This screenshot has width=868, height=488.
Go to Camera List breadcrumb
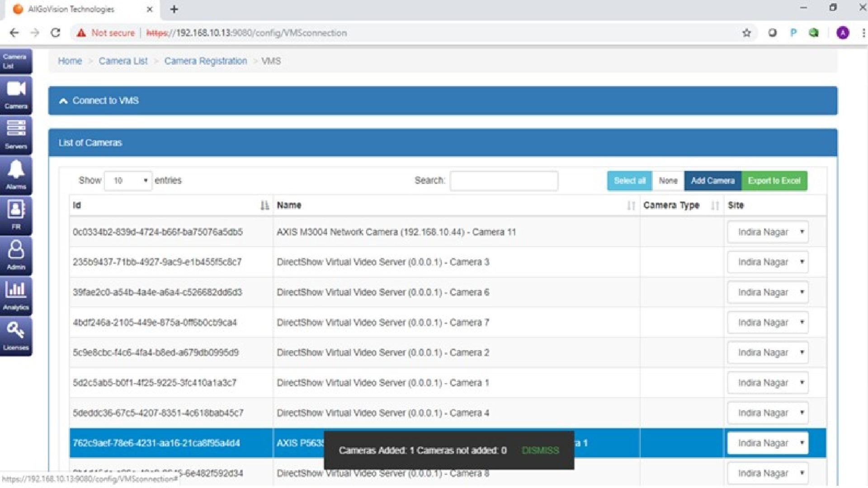[123, 61]
